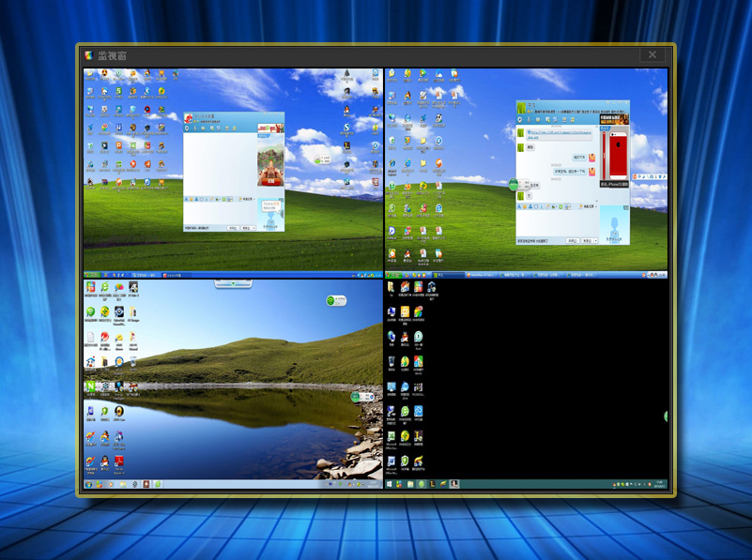752x560 pixels.
Task: Click the red-icon chat taskbar button on empty-chat desktop
Action: (175, 275)
